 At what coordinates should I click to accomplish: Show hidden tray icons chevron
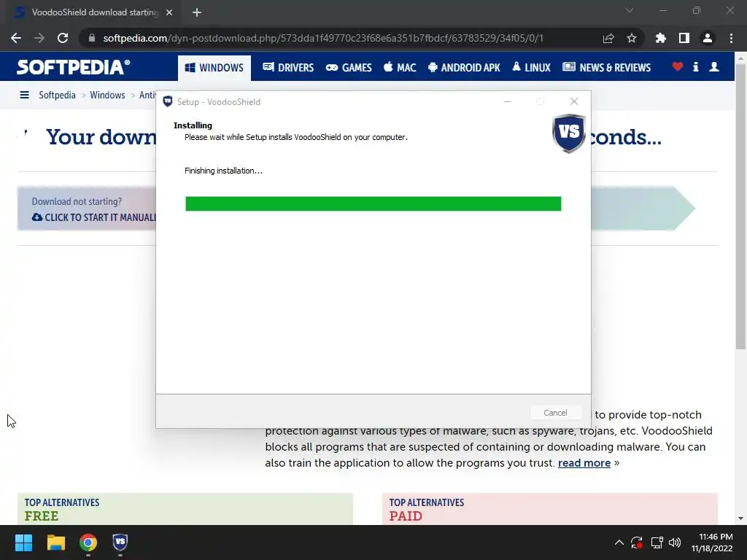pyautogui.click(x=619, y=542)
